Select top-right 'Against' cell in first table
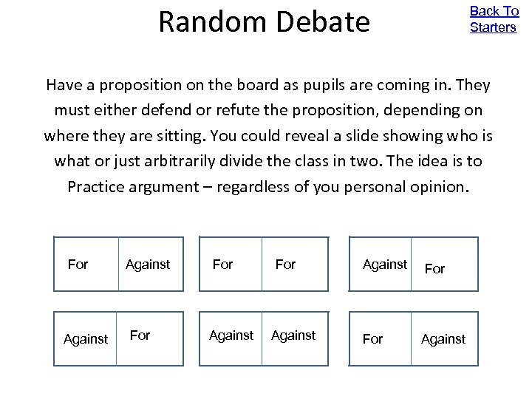This screenshot has height=399, width=532. pos(148,265)
